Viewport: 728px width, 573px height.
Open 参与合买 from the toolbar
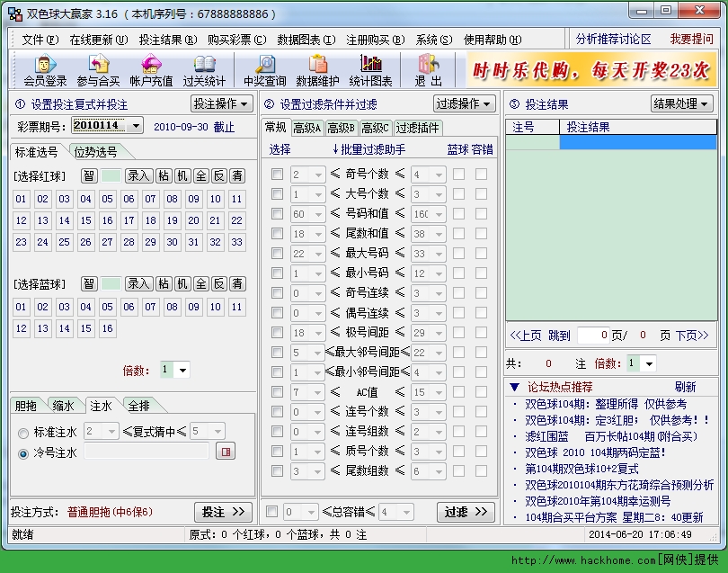click(97, 70)
